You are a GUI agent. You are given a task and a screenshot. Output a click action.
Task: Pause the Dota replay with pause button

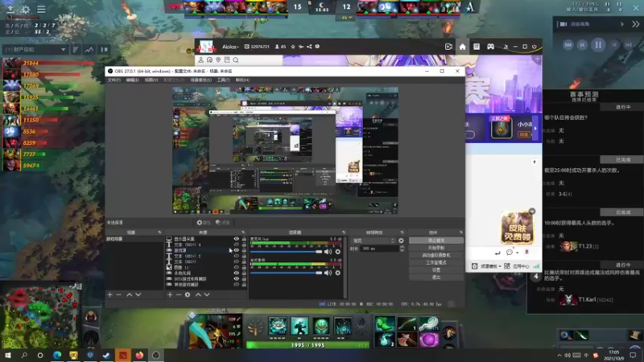coord(598,45)
